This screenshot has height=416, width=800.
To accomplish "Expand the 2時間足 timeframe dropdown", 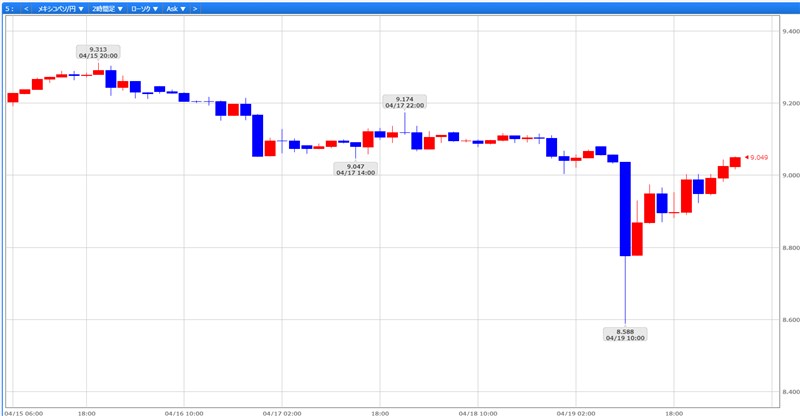I will pyautogui.click(x=107, y=8).
